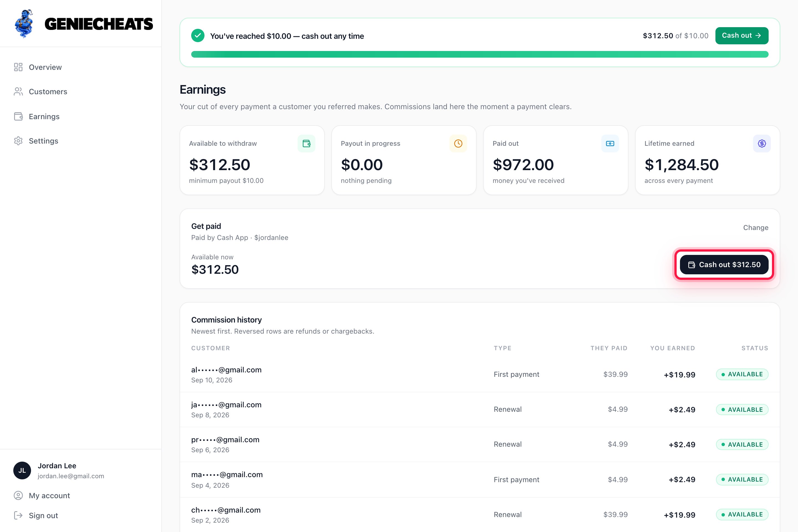
Task: Click customer pr•••••@gmail.com
Action: point(225,440)
